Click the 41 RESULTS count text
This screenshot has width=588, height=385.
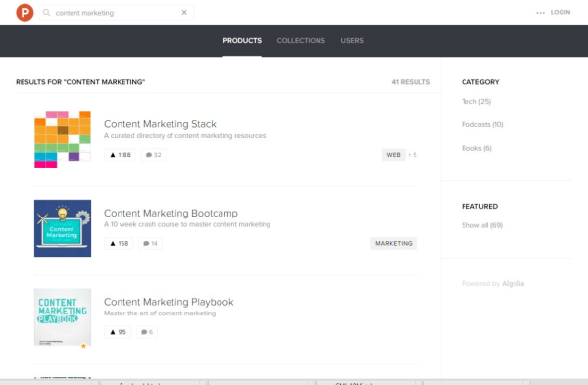411,82
